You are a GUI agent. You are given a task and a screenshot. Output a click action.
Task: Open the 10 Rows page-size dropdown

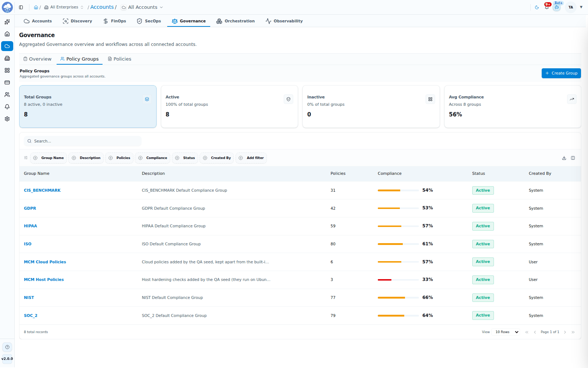(507, 332)
